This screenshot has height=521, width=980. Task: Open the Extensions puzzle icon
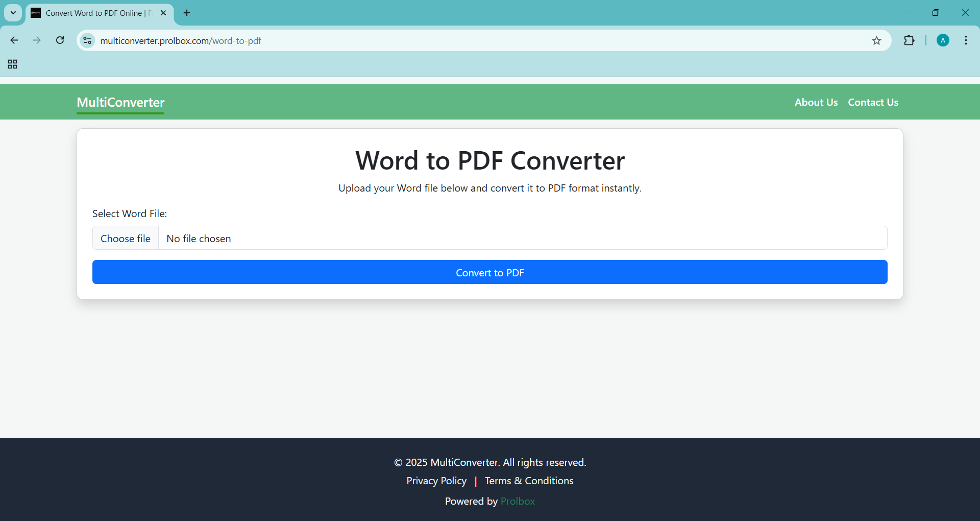pos(909,40)
